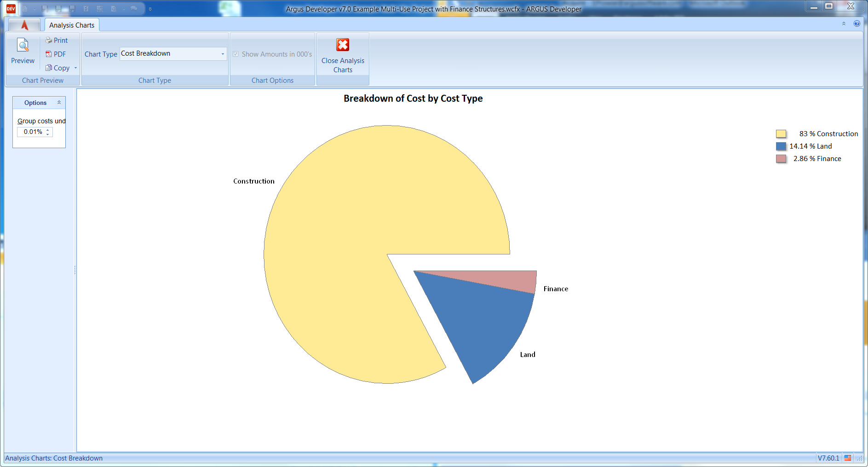The image size is (868, 467).
Task: Open the Quick Access Toolbar customization dropdown
Action: coord(149,8)
